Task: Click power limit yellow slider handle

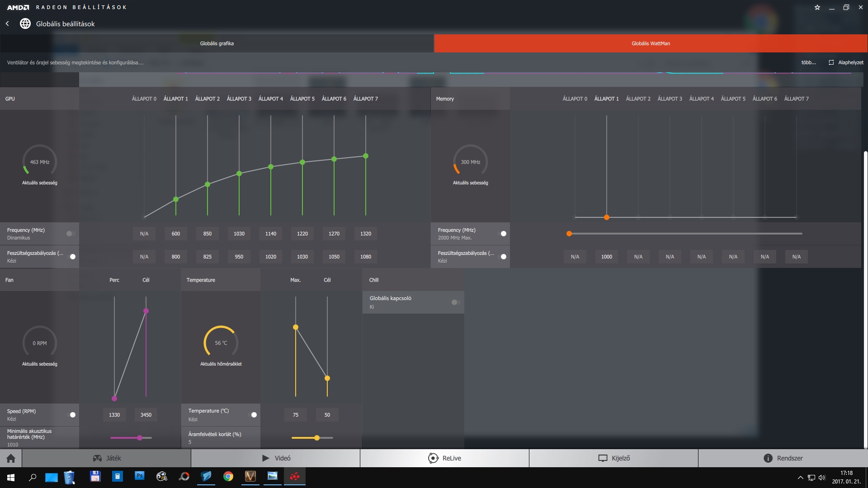Action: point(317,438)
